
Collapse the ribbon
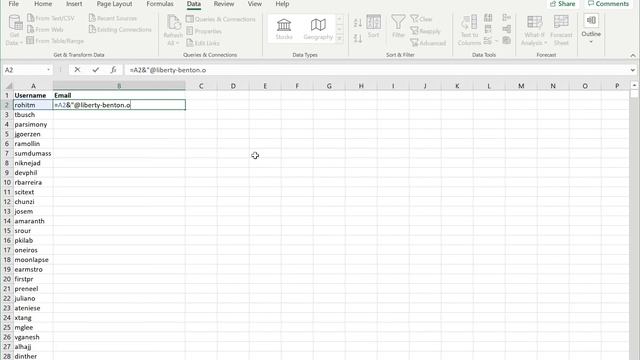[x=633, y=55]
